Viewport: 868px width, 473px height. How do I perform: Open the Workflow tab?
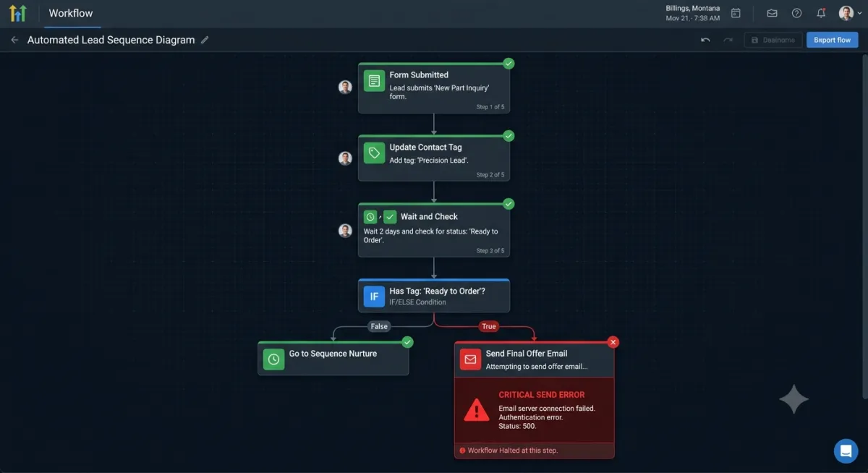pyautogui.click(x=71, y=13)
